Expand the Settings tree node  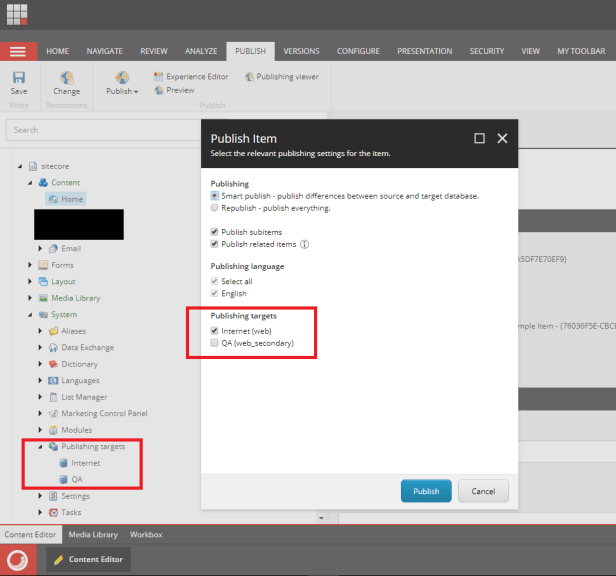click(41, 496)
